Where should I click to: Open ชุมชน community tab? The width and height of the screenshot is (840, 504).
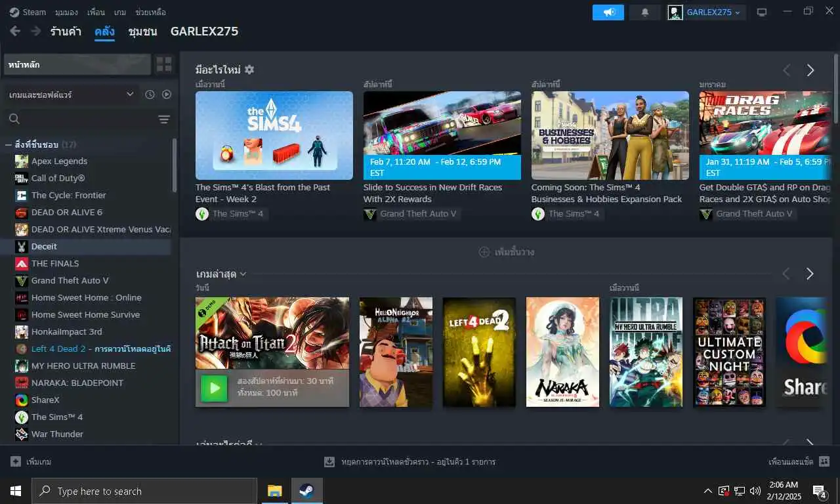(142, 31)
